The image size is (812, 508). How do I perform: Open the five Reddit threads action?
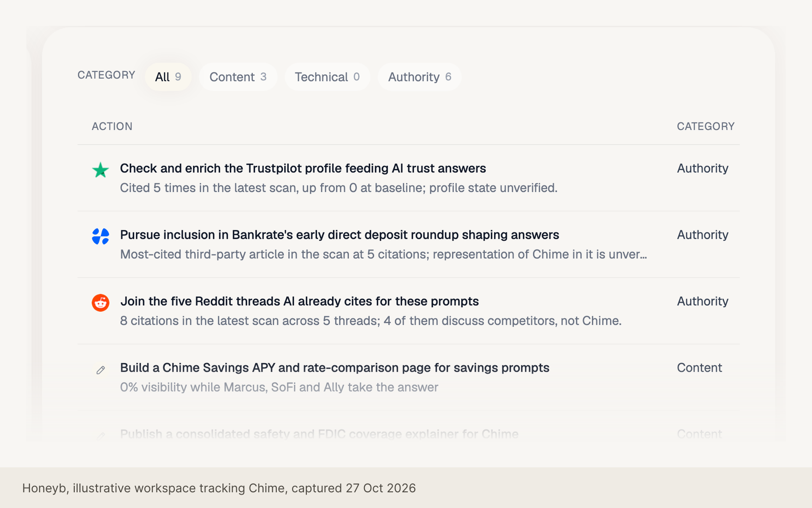click(299, 302)
